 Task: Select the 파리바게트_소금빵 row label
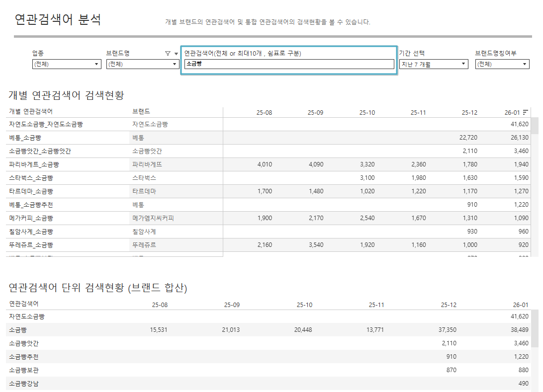point(34,164)
